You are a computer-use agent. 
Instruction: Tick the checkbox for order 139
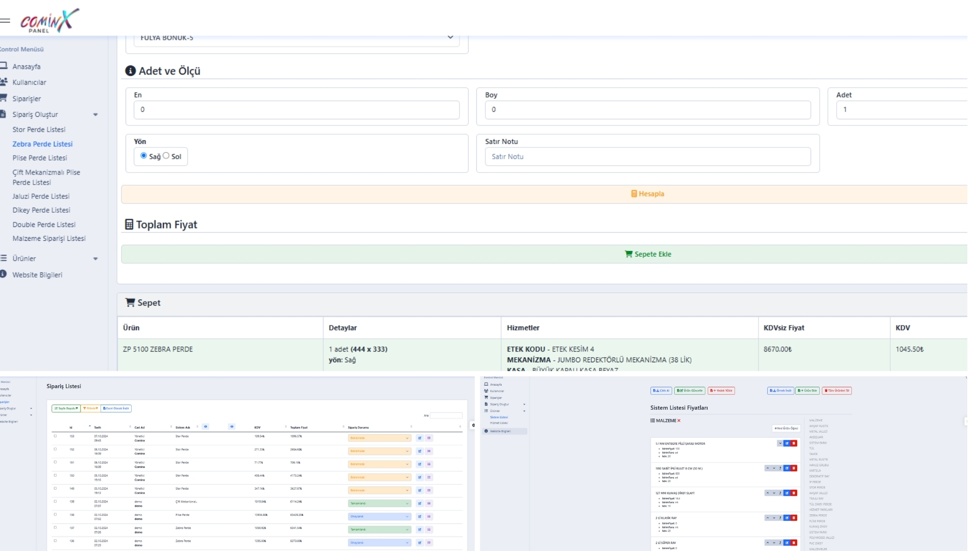click(55, 502)
